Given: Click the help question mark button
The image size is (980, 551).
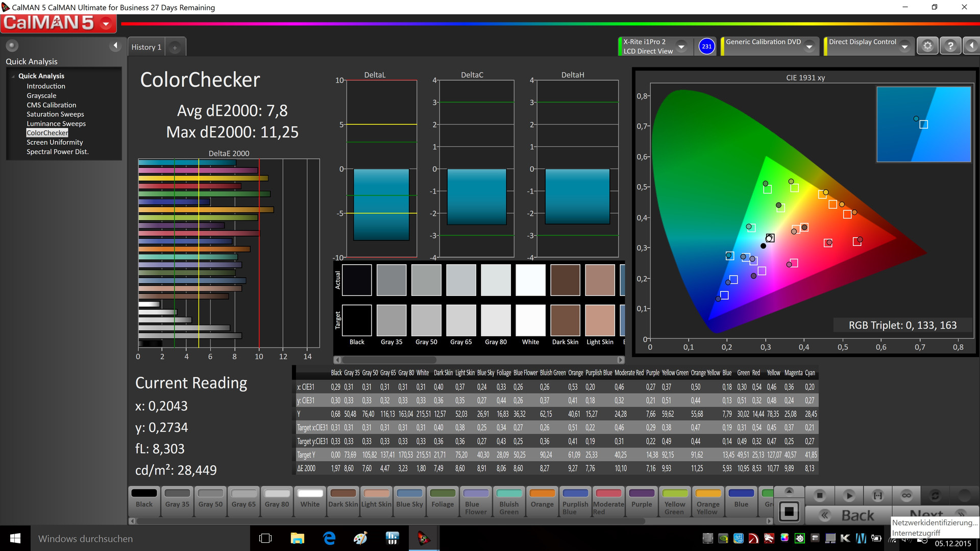Looking at the screenshot, I should 950,46.
